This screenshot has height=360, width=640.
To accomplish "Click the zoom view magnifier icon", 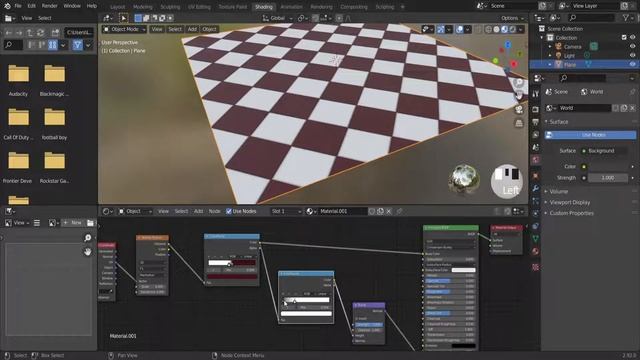I will click(519, 83).
